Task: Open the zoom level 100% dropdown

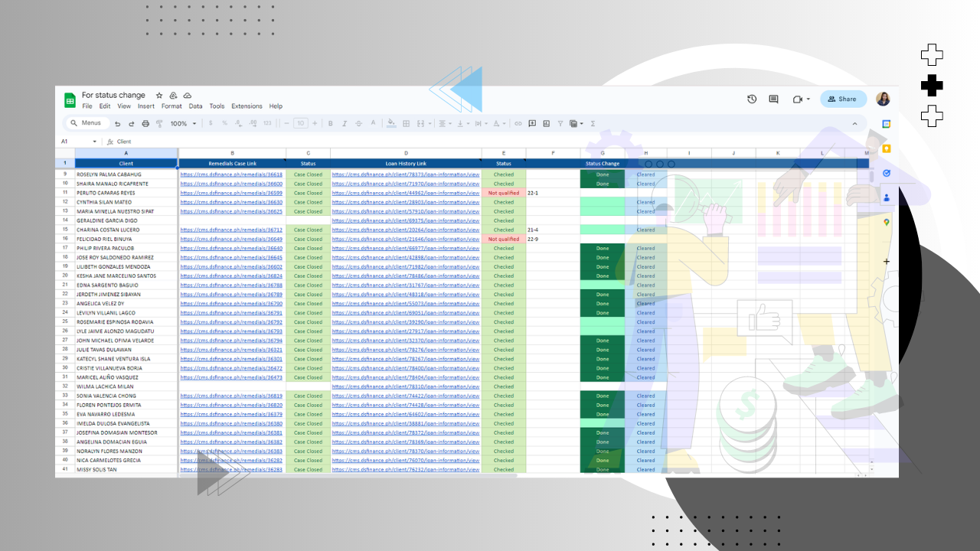Action: 183,123
